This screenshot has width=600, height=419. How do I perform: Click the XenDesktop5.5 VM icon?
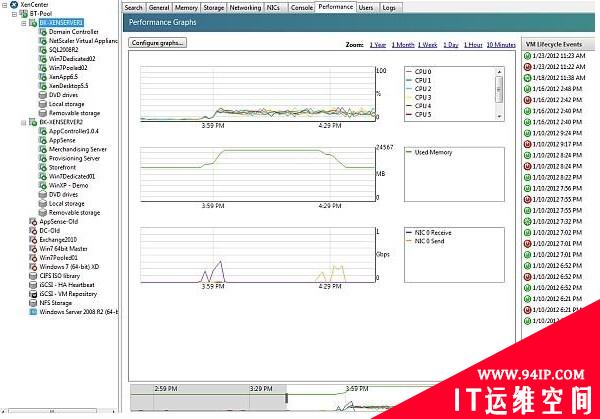43,86
